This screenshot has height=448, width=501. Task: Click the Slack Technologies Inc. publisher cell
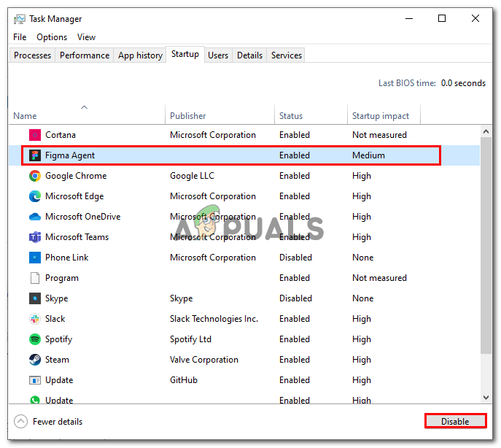coord(214,319)
